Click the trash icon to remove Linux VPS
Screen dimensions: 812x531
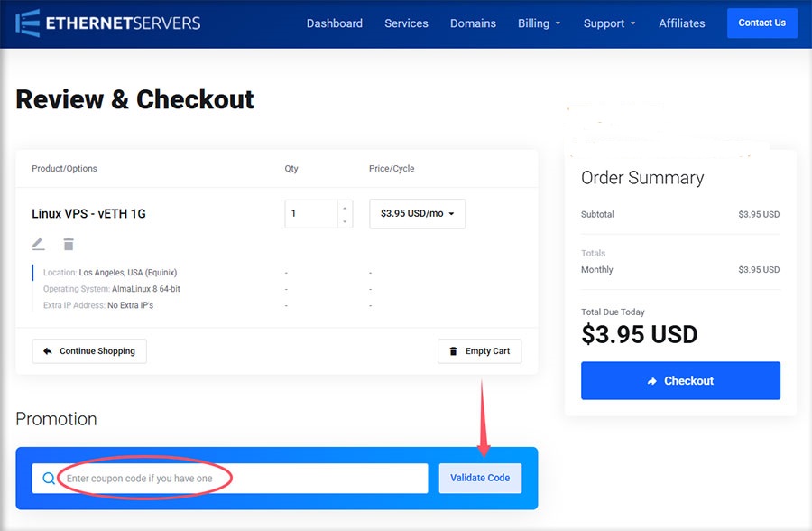click(69, 244)
